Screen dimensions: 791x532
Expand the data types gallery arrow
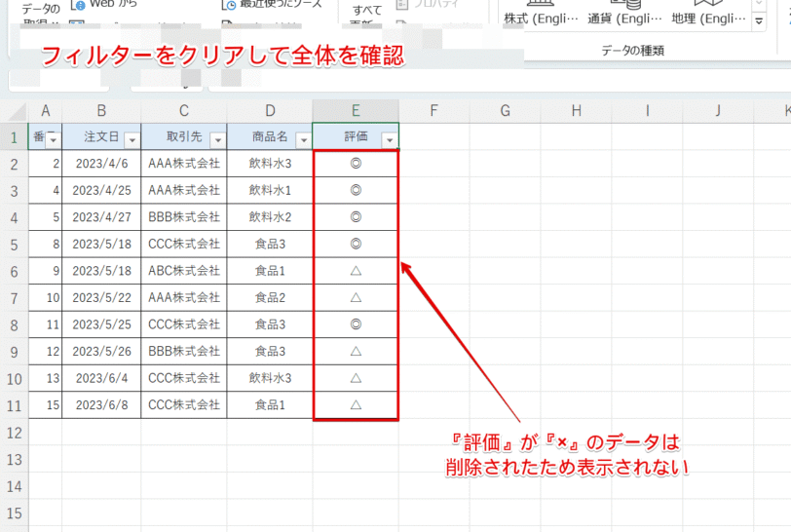759,21
